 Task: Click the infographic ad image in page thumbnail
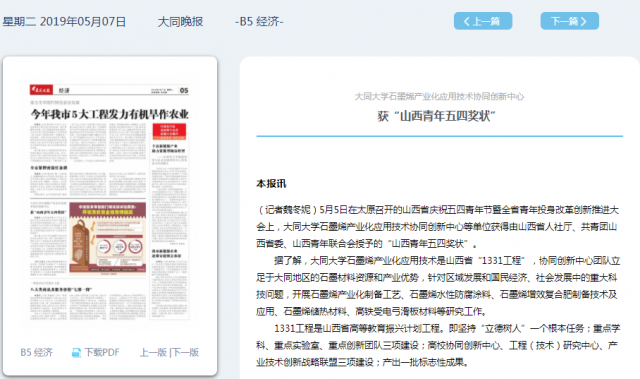coord(107,237)
